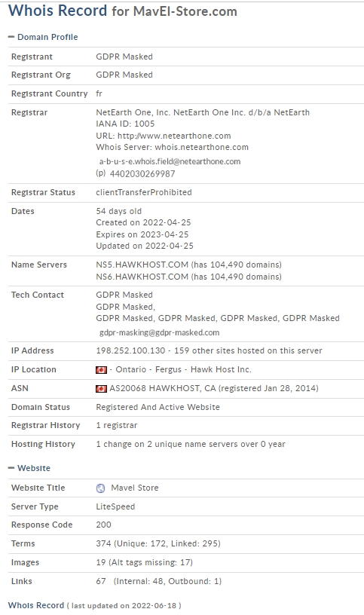The height and width of the screenshot is (615, 364).
Task: Click the Canadian flag icon beside AS20068
Action: (101, 389)
